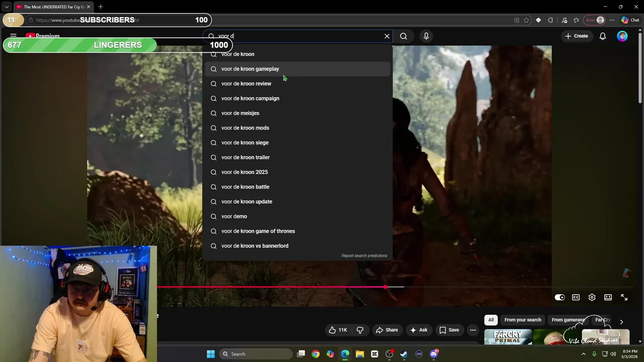This screenshot has width=644, height=362.
Task: Click the magnifier search submit button
Action: click(404, 36)
